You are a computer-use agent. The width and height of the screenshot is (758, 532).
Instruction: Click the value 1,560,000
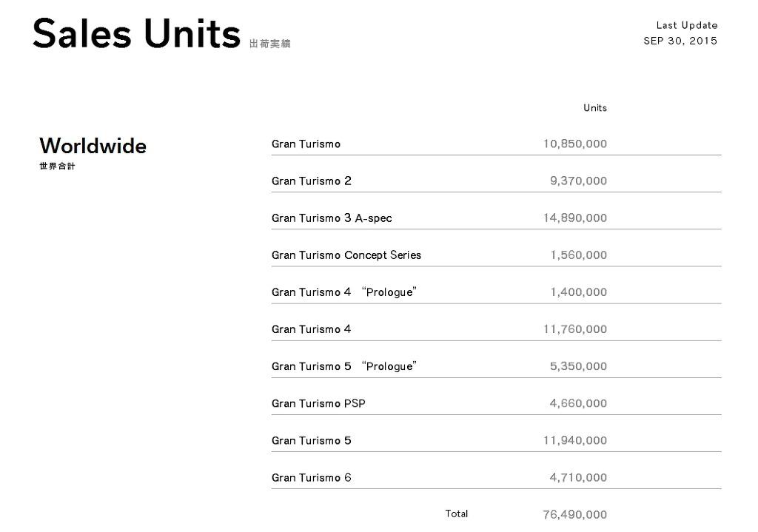[x=579, y=255]
